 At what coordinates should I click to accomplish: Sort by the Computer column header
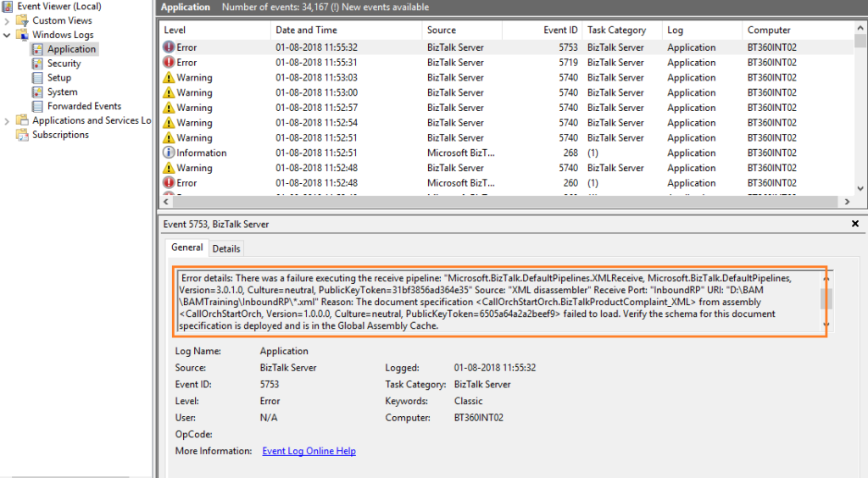(x=797, y=30)
